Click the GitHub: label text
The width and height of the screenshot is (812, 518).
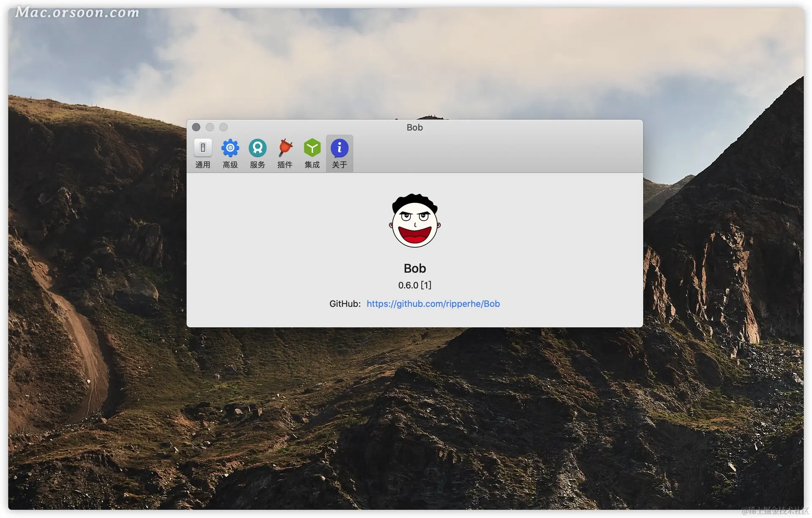point(345,304)
